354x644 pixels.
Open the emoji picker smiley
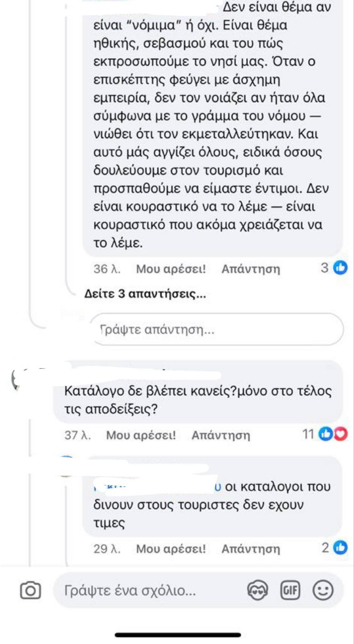(323, 590)
